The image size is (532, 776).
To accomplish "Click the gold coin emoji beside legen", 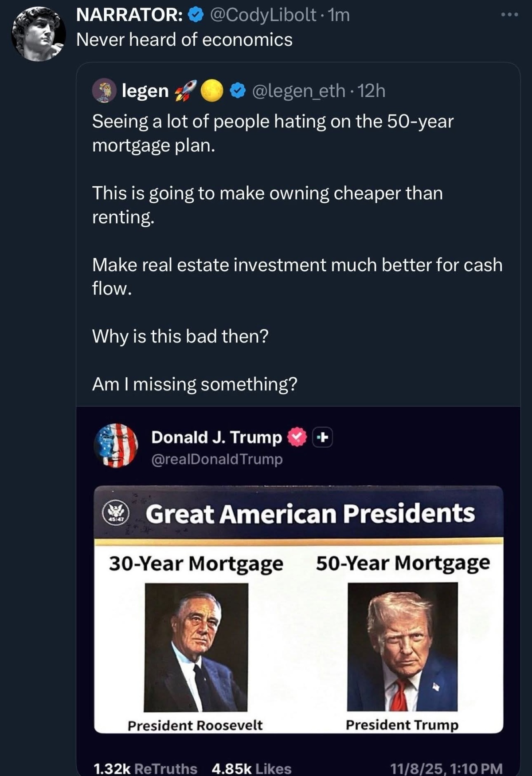I will [x=211, y=91].
